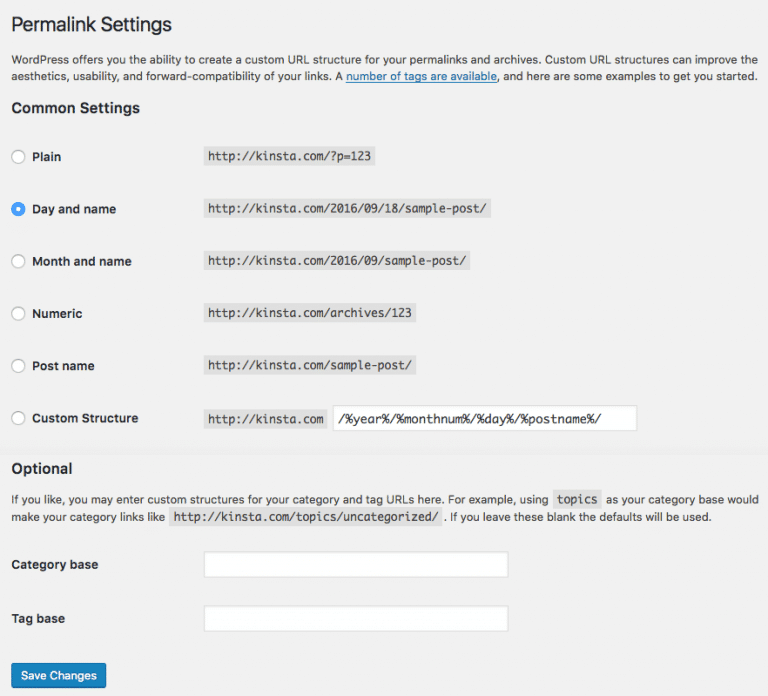Choose the Post name radio button
Image resolution: width=768 pixels, height=696 pixels.
click(x=18, y=366)
